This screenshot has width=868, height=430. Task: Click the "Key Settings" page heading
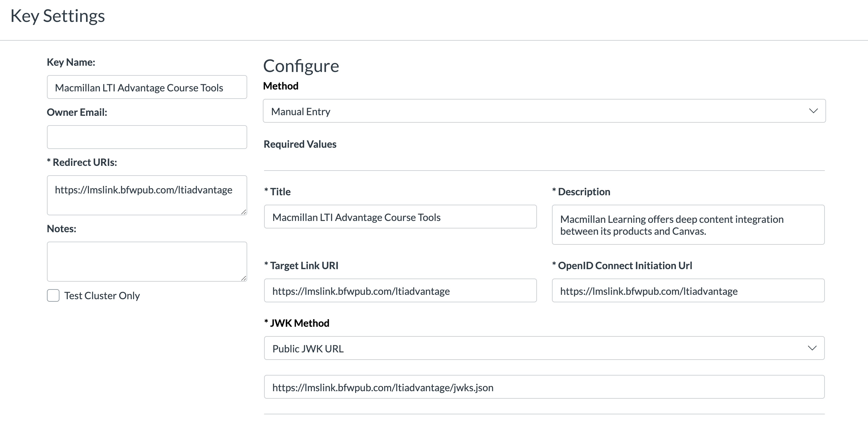click(x=58, y=16)
